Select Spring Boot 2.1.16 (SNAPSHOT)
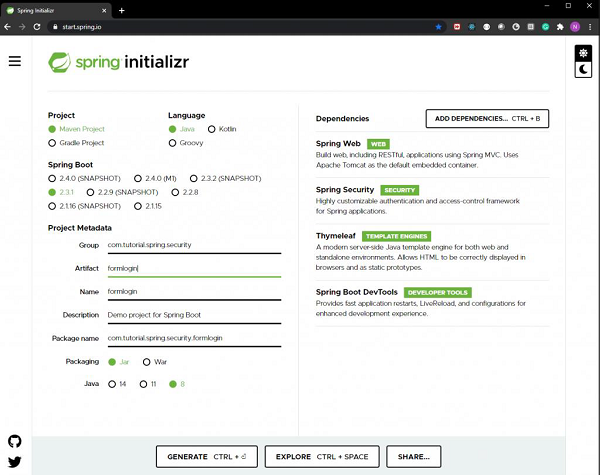The image size is (600, 475). click(85, 206)
